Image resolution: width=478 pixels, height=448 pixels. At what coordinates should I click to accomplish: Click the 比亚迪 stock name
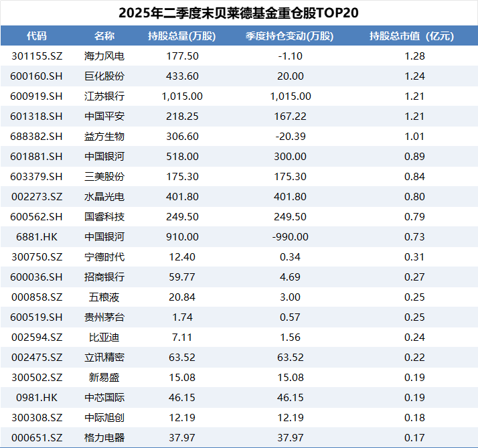tap(104, 338)
